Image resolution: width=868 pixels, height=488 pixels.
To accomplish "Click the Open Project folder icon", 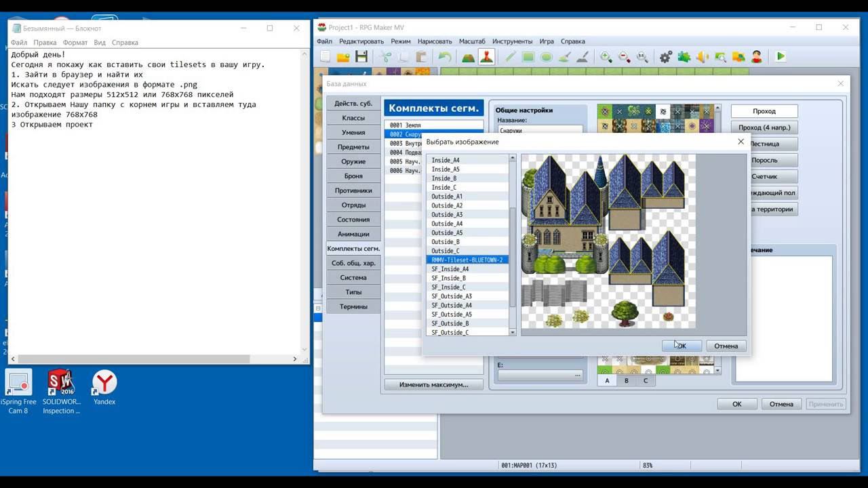I will (343, 57).
